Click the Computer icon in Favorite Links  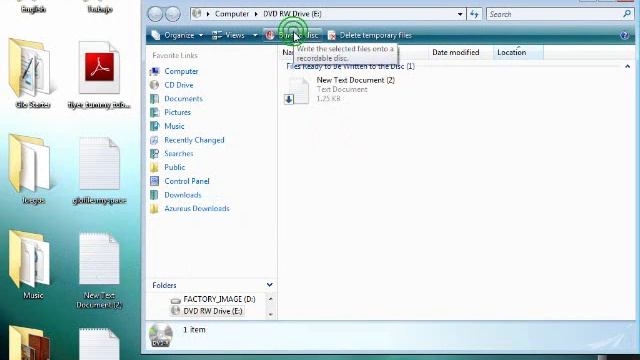[x=154, y=71]
